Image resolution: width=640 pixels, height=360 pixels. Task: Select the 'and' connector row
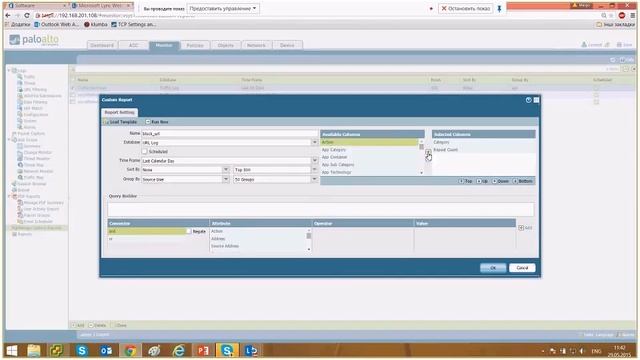click(x=147, y=231)
